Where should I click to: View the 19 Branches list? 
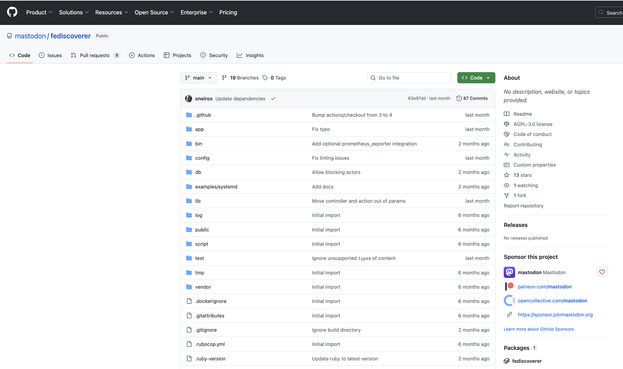(240, 78)
